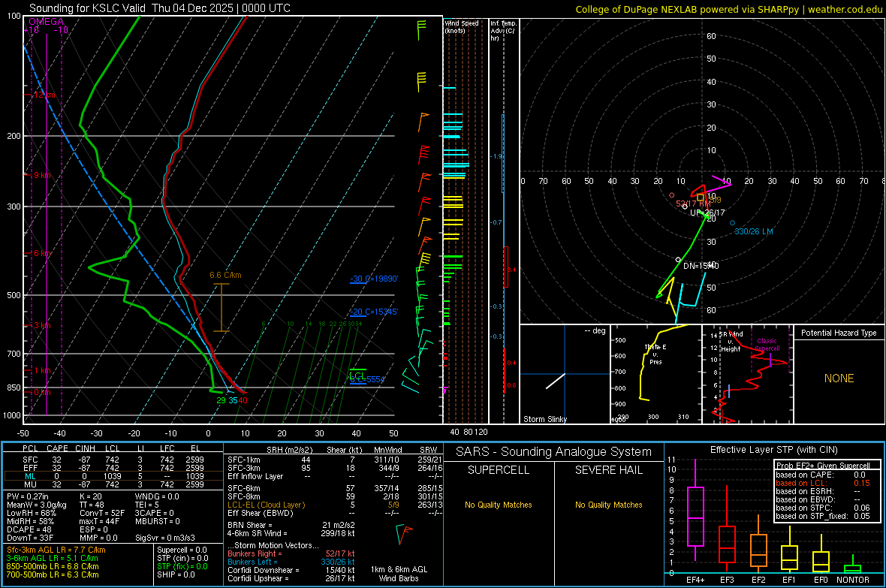Click the surface temperature value 40

click(243, 400)
